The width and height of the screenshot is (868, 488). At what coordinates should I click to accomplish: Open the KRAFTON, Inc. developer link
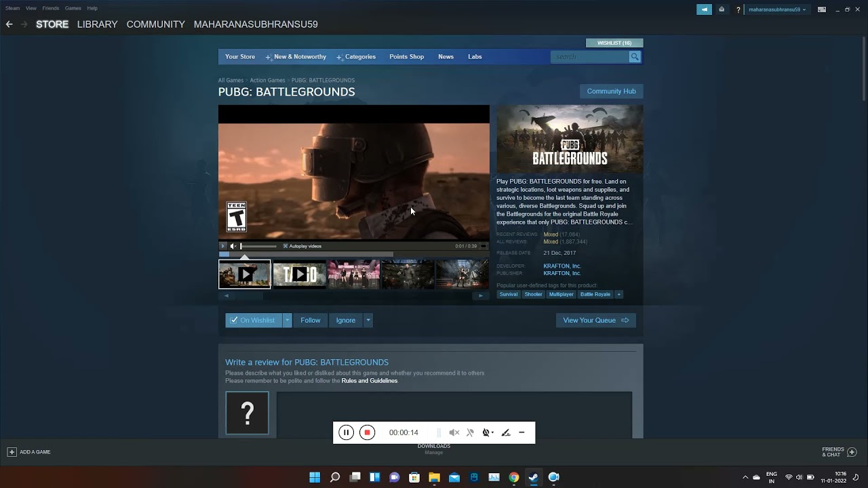click(562, 266)
